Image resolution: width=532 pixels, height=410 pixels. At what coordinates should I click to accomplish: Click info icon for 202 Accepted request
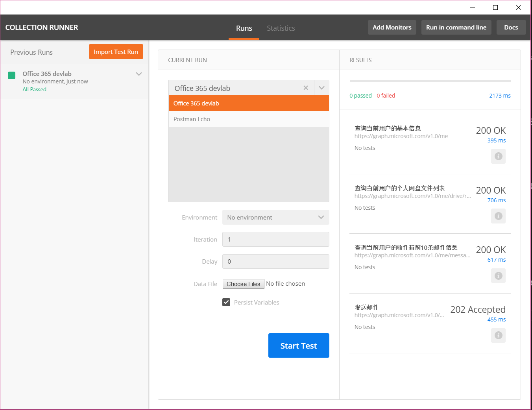[498, 335]
